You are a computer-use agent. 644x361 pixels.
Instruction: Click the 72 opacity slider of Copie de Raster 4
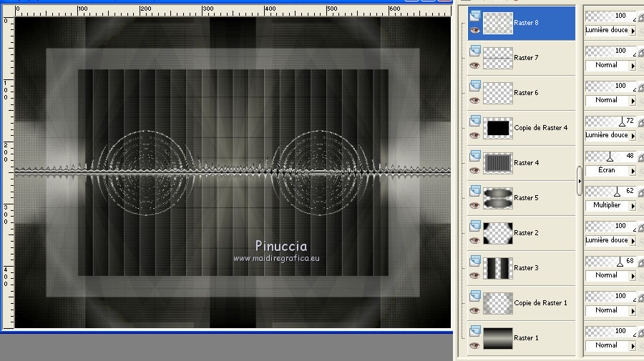[x=611, y=122]
